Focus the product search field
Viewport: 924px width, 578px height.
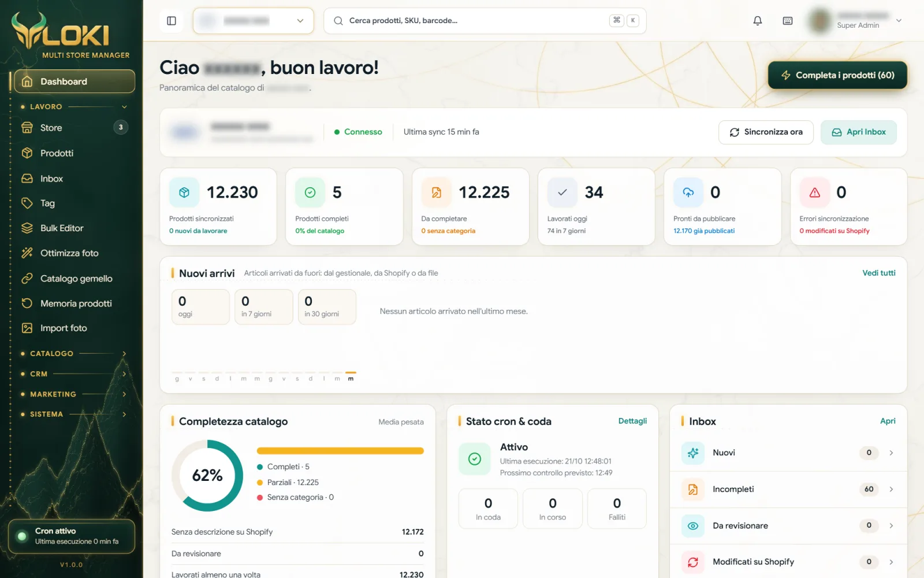[x=485, y=21]
